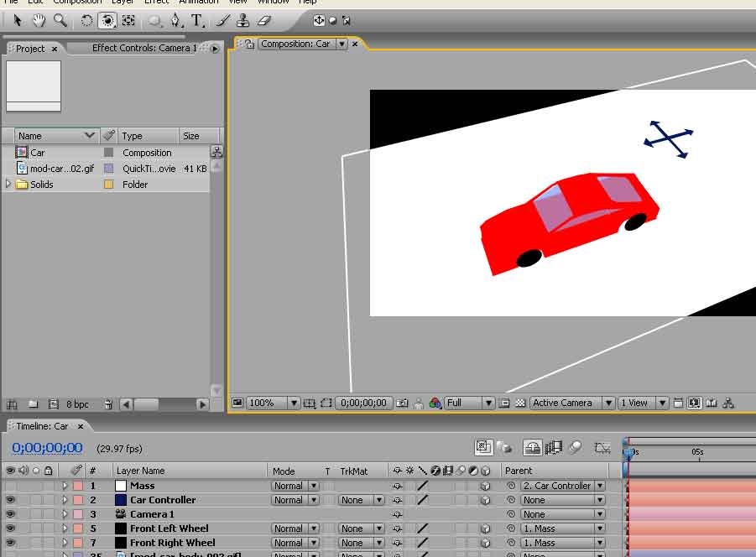Select the Zoom magnifier tool

(x=60, y=20)
